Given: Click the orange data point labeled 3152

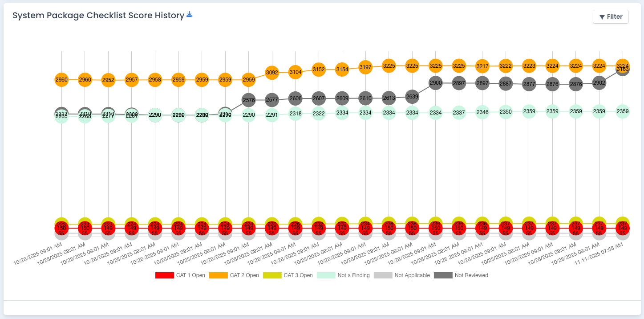Looking at the screenshot, I should coord(319,70).
